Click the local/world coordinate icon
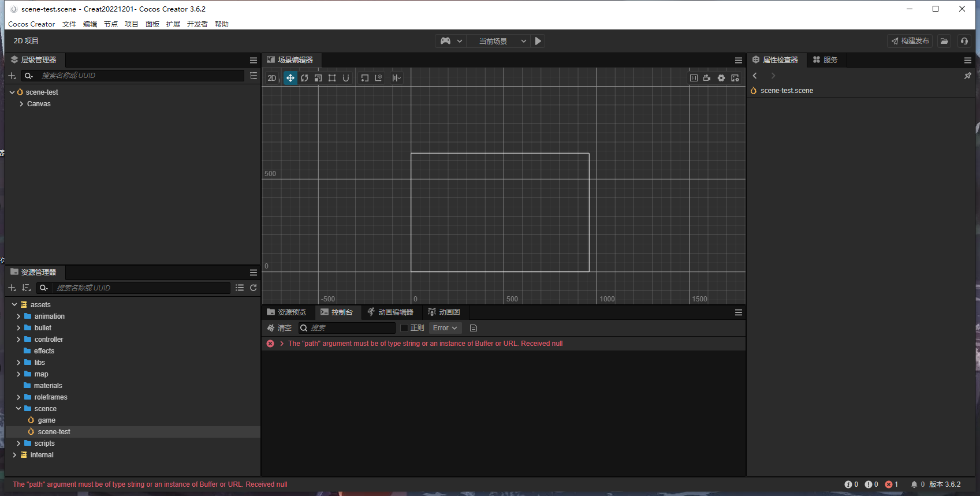This screenshot has height=496, width=980. 379,78
